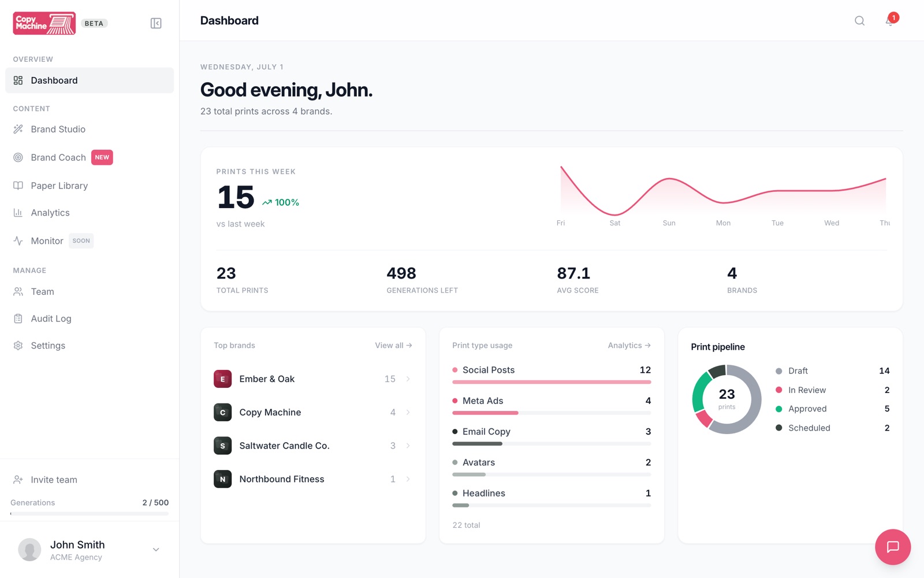Click the "22 total" text
Screen dimensions: 924x578
466,525
